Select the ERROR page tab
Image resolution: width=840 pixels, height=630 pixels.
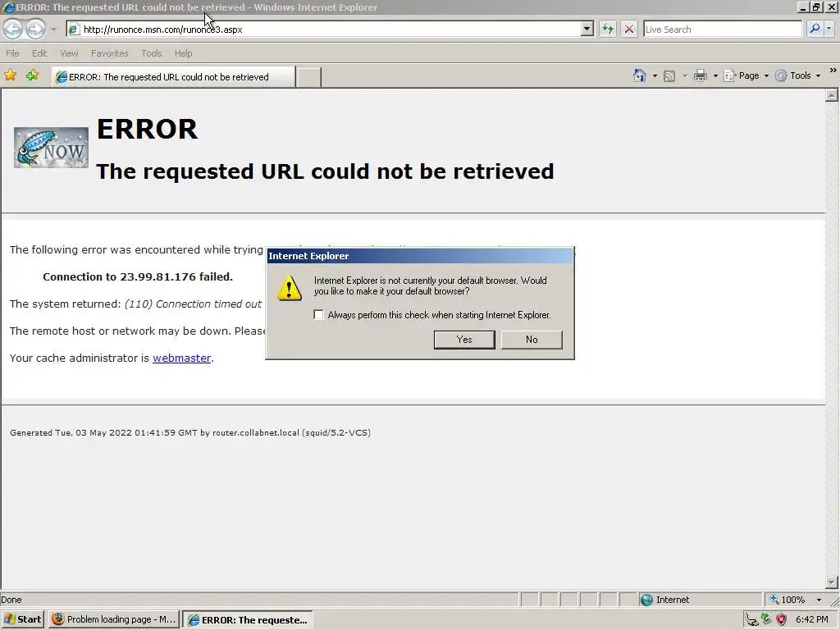pos(173,76)
